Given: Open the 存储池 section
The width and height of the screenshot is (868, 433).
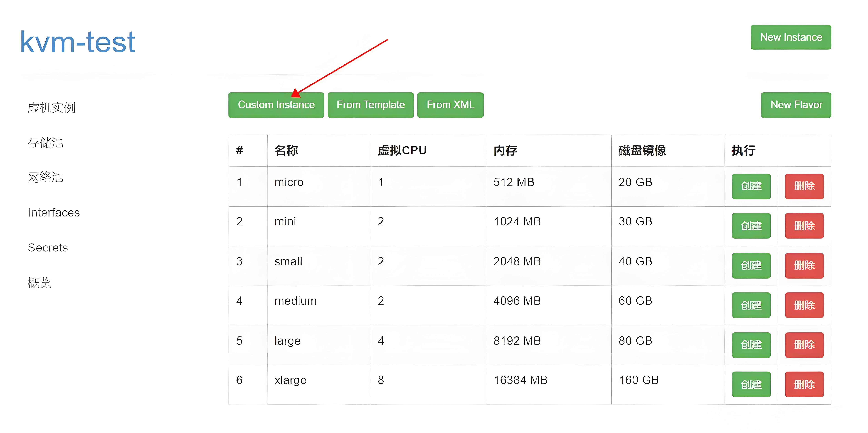Looking at the screenshot, I should [x=45, y=142].
